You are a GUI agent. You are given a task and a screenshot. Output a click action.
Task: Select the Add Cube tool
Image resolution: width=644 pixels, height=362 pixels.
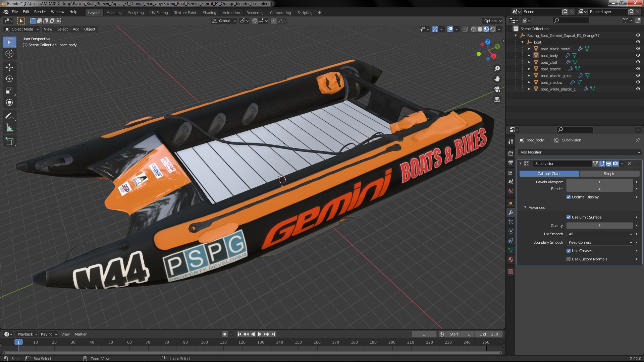coord(9,142)
